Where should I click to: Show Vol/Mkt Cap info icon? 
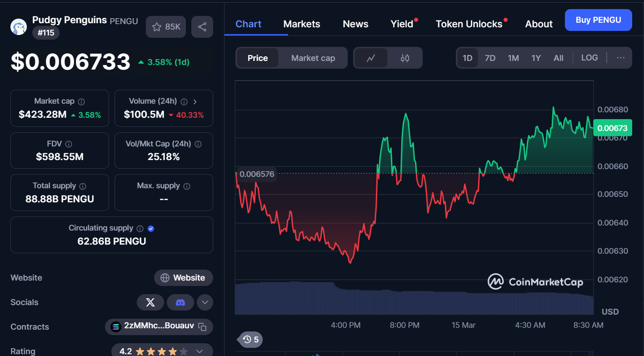[199, 144]
